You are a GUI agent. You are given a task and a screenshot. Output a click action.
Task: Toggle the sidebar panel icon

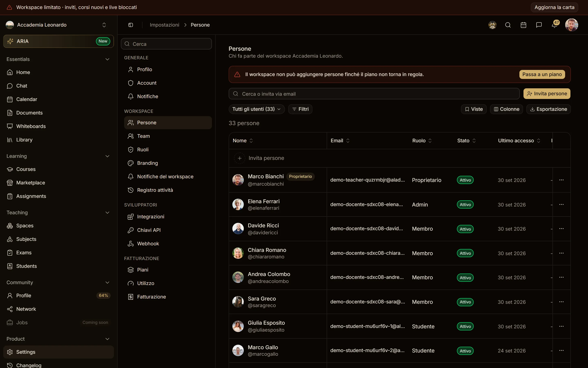(131, 25)
